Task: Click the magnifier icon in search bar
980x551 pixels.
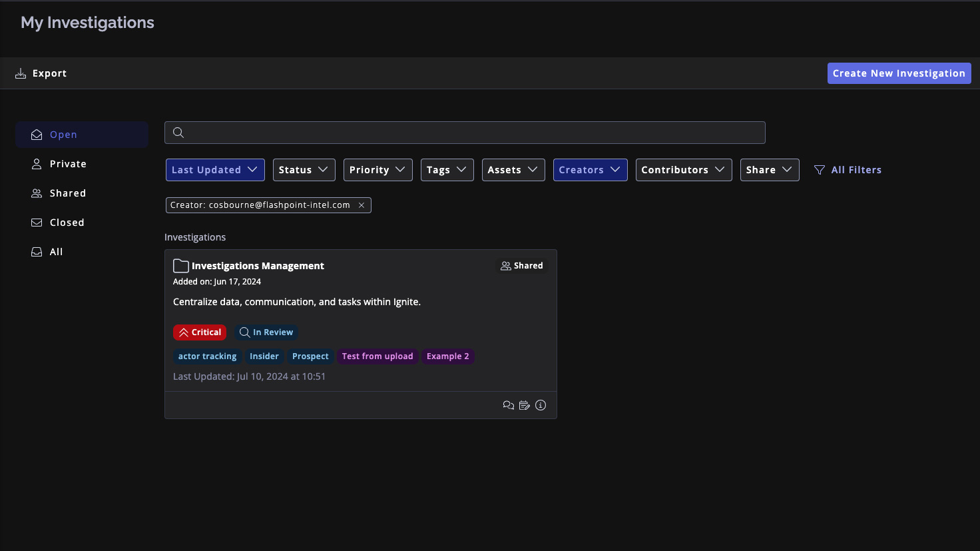Action: click(178, 133)
